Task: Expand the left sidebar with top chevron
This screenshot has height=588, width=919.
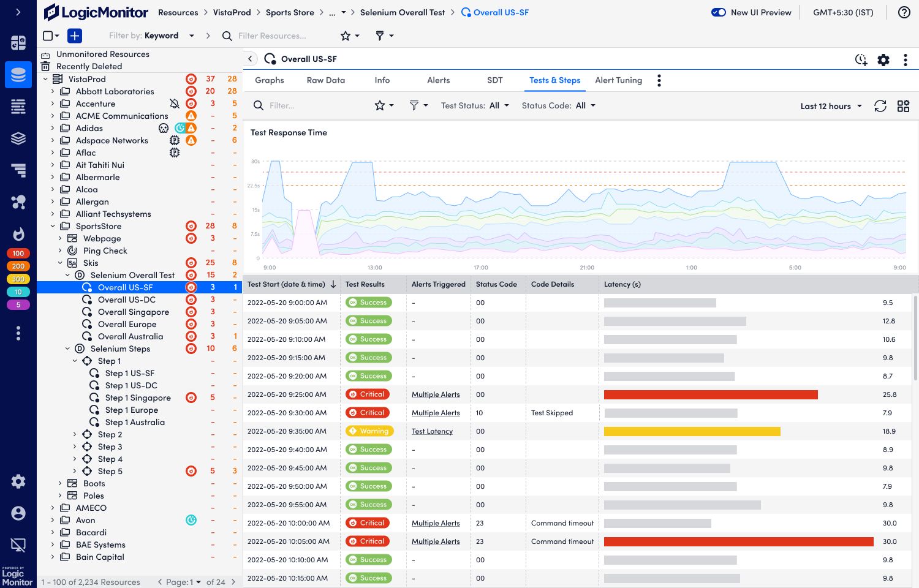Action: point(18,12)
